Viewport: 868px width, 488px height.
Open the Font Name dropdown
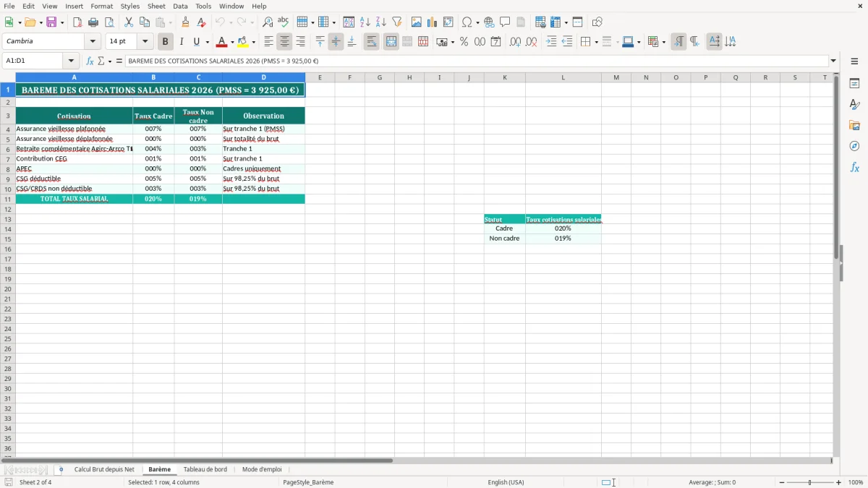click(x=93, y=42)
